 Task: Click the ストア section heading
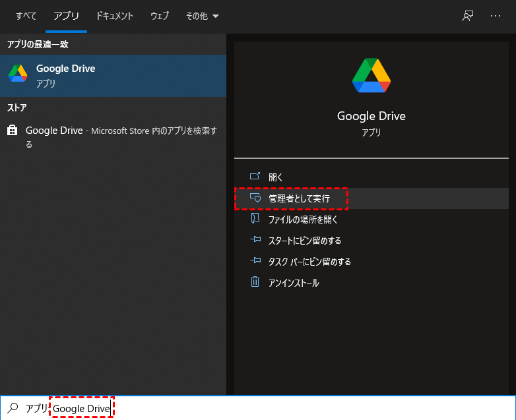[x=16, y=107]
